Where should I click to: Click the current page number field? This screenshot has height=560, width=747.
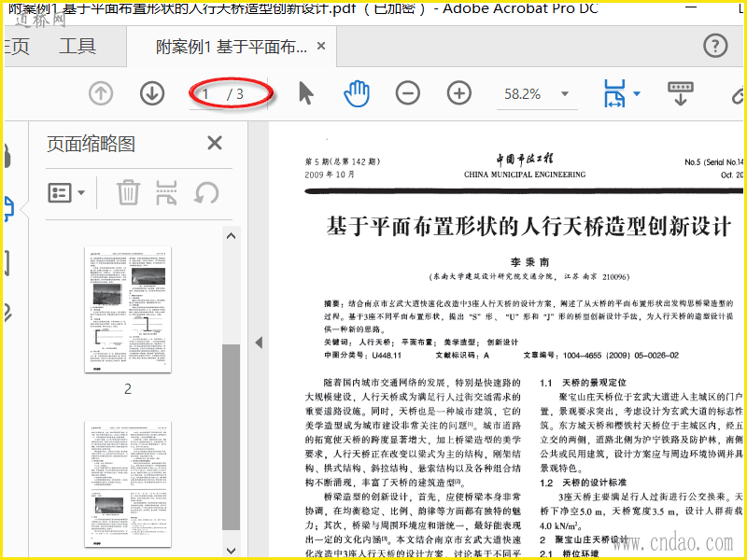(205, 94)
